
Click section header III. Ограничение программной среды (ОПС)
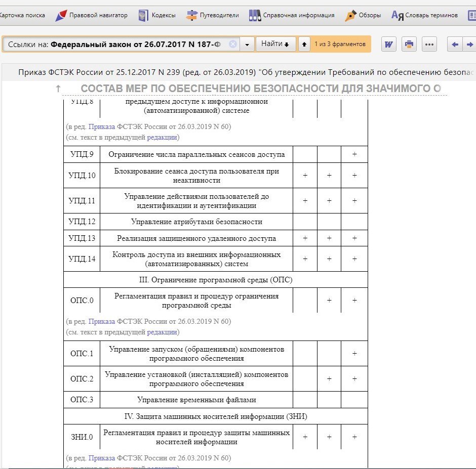(216, 280)
